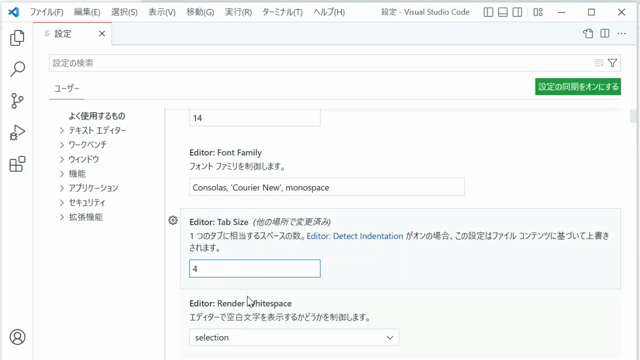The height and width of the screenshot is (360, 640).
Task: Maximize the Visual Studio Code window
Action: pos(591,12)
